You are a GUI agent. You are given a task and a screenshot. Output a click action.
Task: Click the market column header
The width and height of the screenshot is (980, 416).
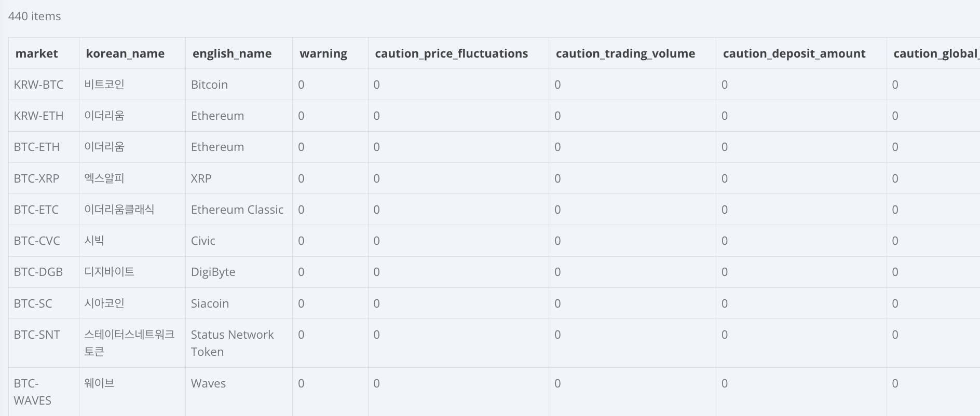[37, 53]
